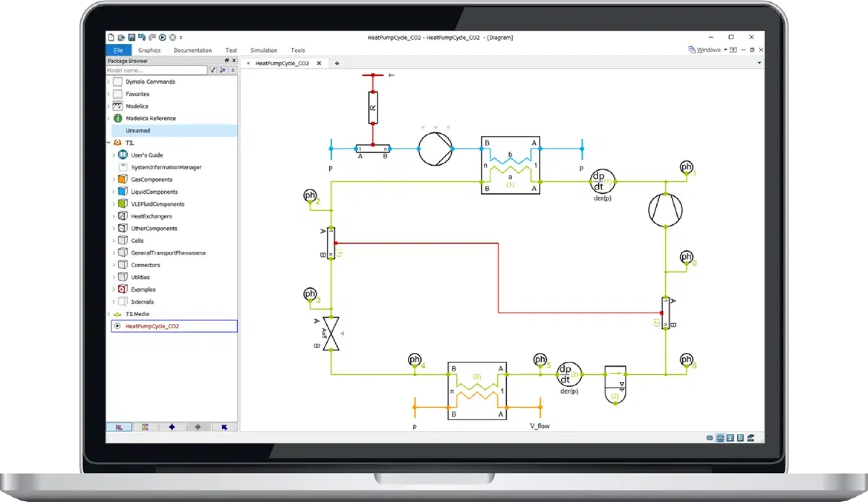Collapse the TIL library node

(109, 143)
